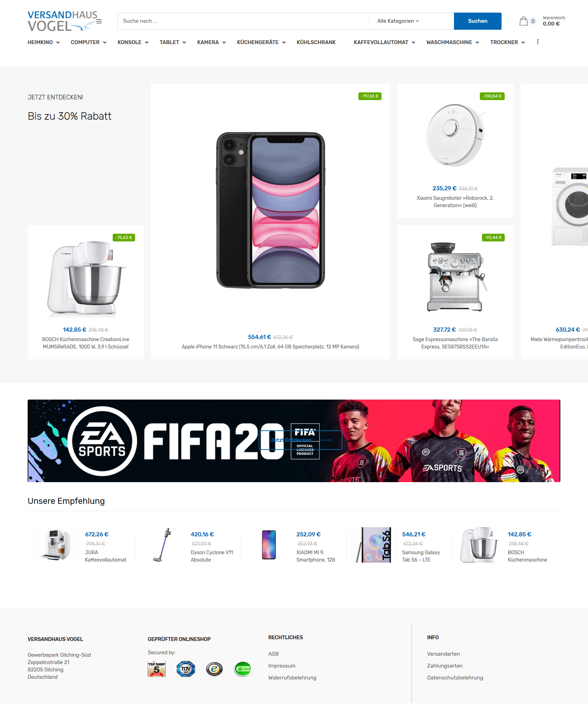Open the Impressum footer link

282,666
